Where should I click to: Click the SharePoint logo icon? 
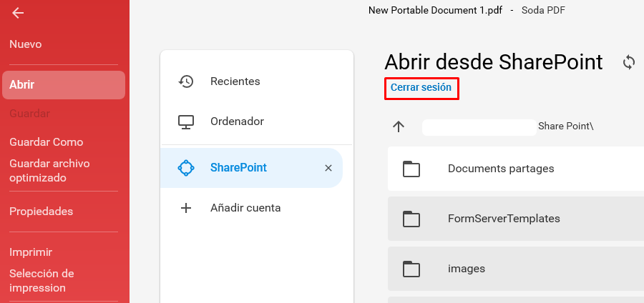(186, 168)
